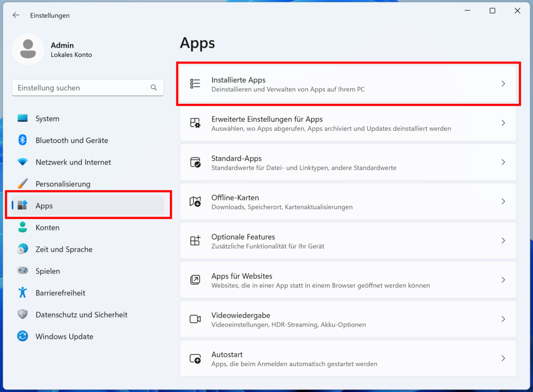Open Apps für Websites settings
533x392 pixels.
pyautogui.click(x=348, y=280)
